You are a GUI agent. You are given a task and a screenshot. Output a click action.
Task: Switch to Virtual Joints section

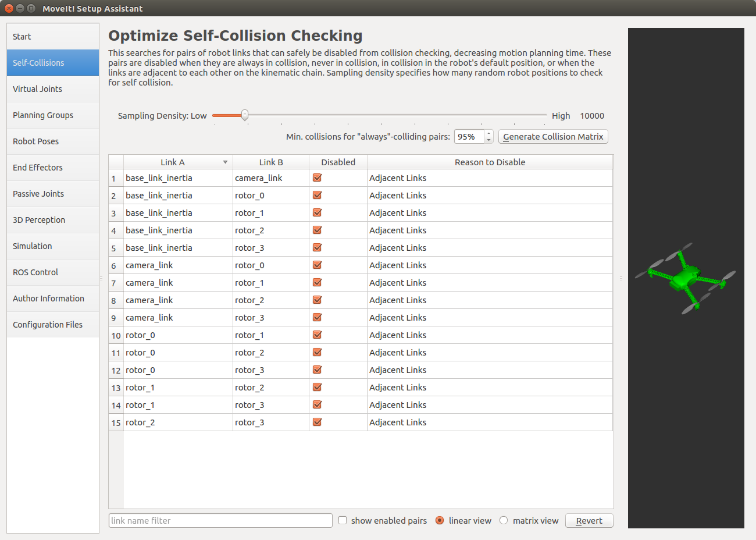(x=53, y=89)
